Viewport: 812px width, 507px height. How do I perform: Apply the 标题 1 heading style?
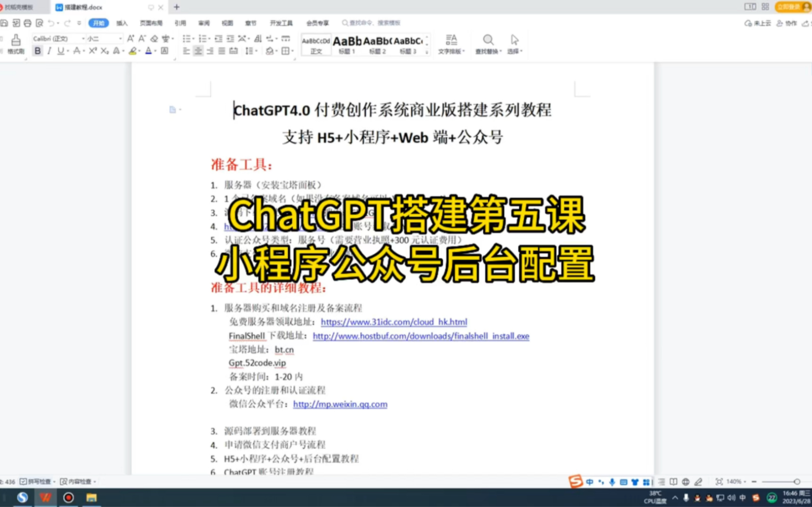347,45
